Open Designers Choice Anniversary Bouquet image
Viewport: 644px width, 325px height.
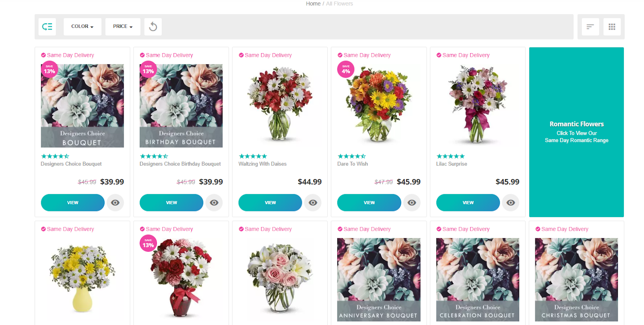click(x=379, y=279)
